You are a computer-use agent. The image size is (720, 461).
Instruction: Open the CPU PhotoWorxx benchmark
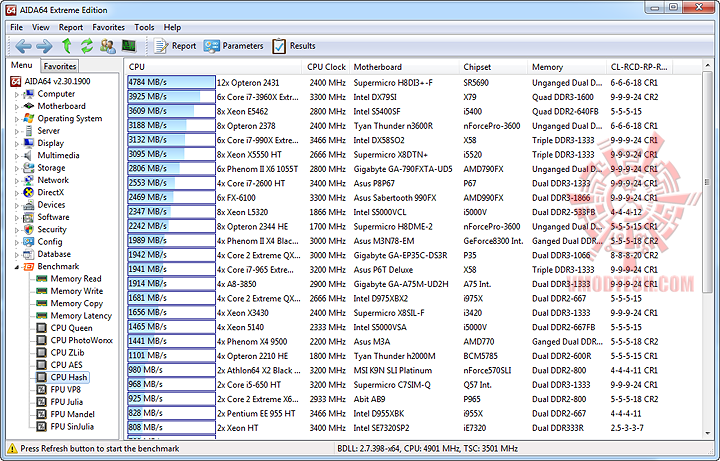pos(81,340)
